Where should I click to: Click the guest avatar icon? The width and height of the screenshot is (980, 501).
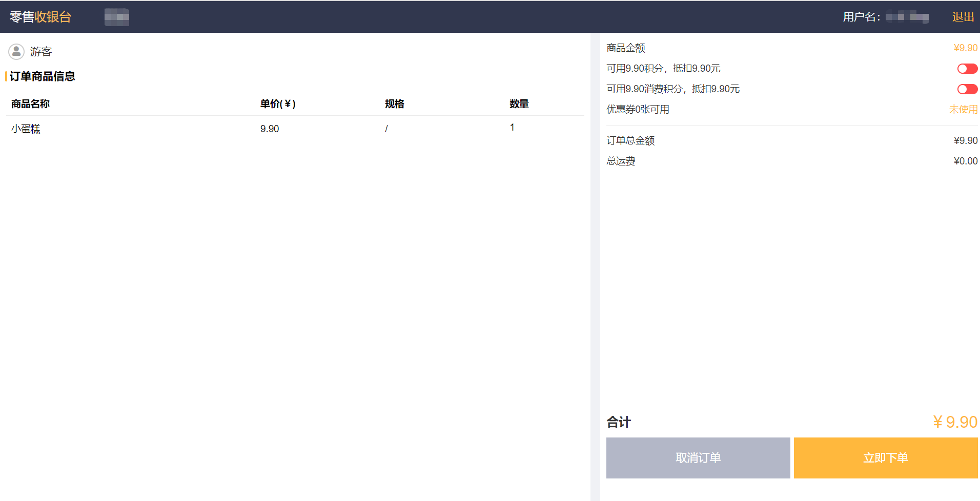(16, 52)
